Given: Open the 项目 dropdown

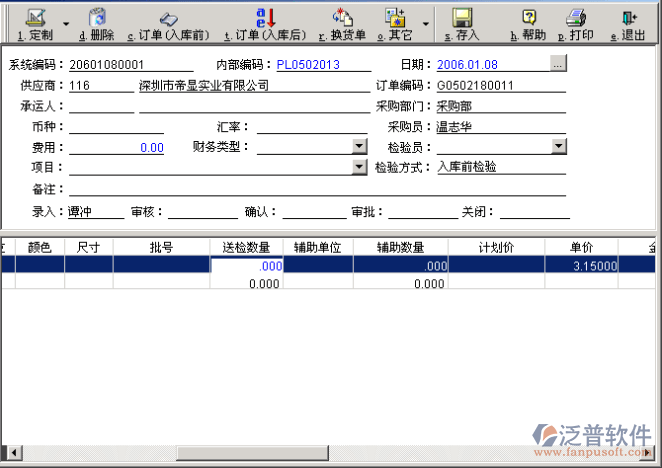Looking at the screenshot, I should pyautogui.click(x=360, y=168).
